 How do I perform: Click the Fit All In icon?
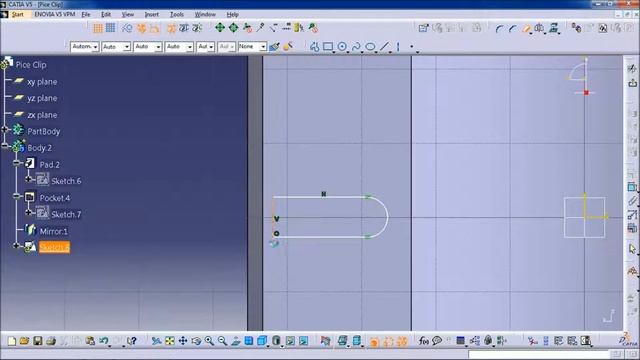[170, 341]
